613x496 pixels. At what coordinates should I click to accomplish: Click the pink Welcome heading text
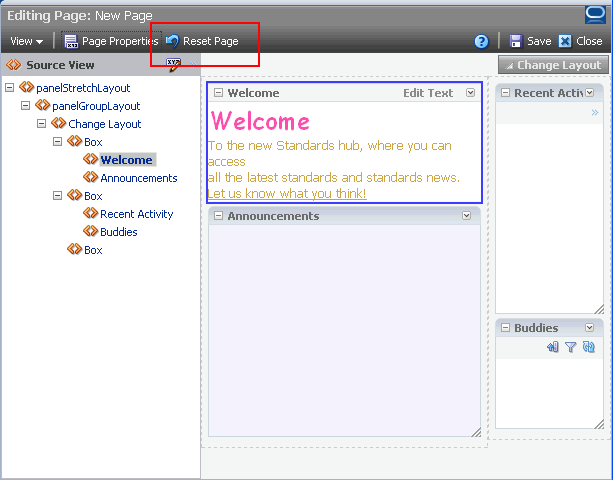point(260,121)
